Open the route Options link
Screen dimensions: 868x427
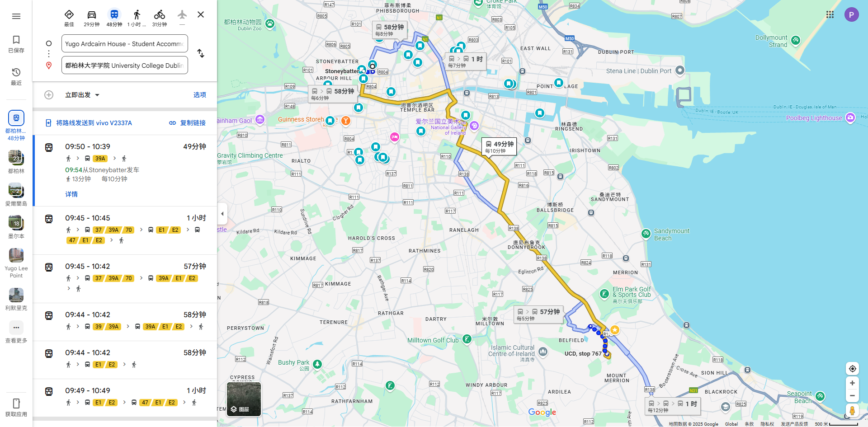coord(200,95)
